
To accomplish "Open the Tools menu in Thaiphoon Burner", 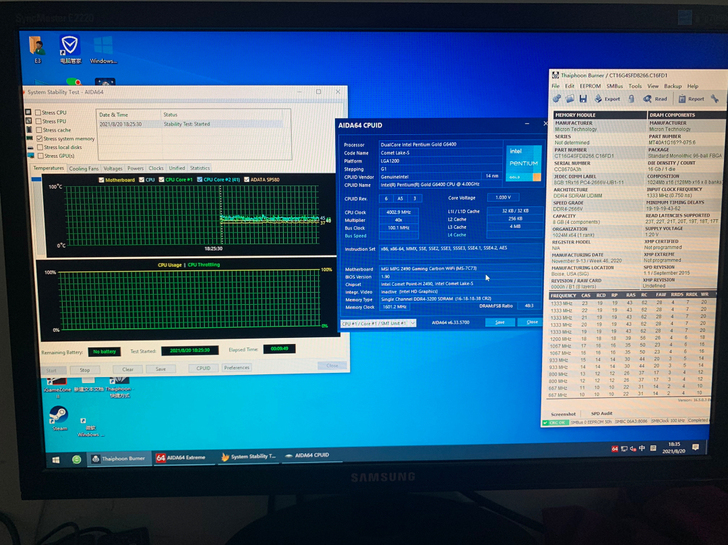I will [635, 86].
